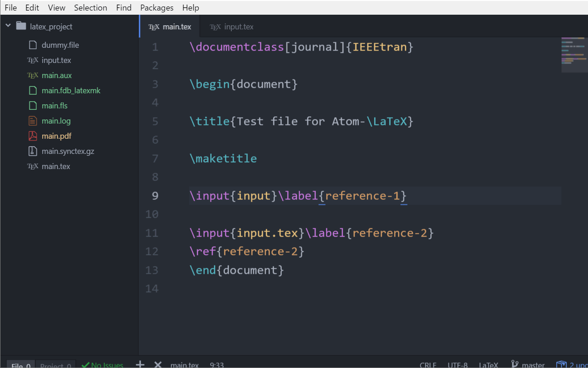Click on \documentclass command text
This screenshot has width=588, height=368.
(x=237, y=47)
